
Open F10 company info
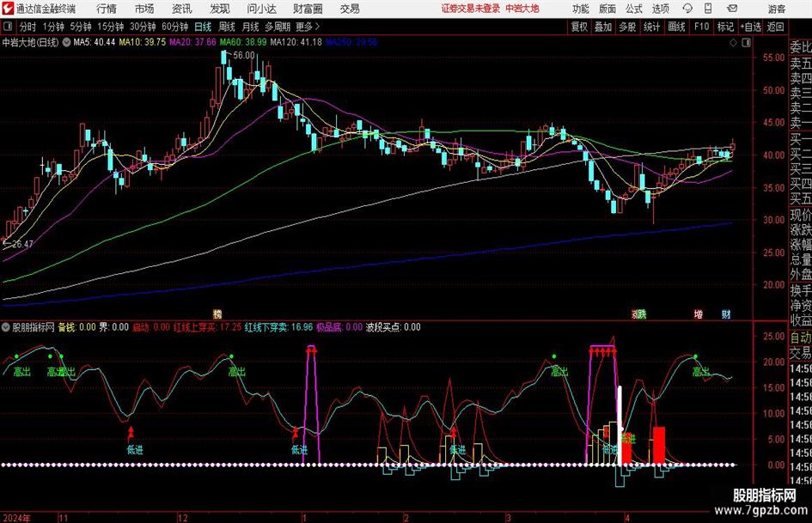(702, 27)
